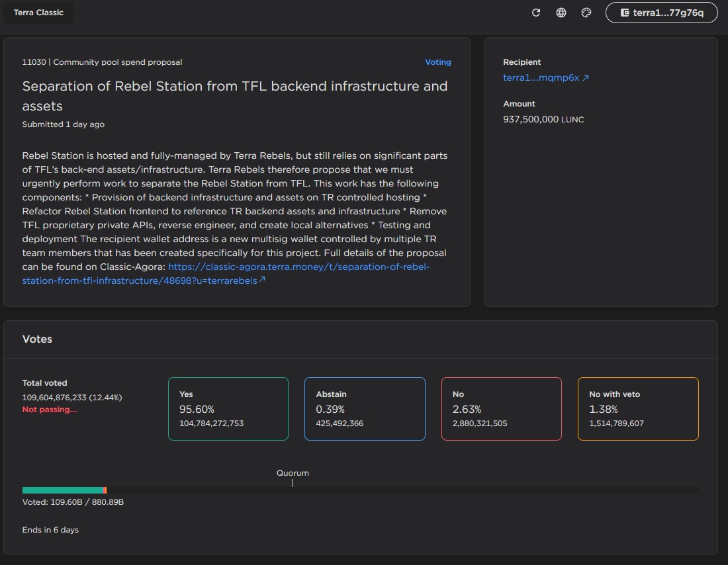The width and height of the screenshot is (728, 565).
Task: Open the classic-agora.terra.money proposal link
Action: (226, 273)
